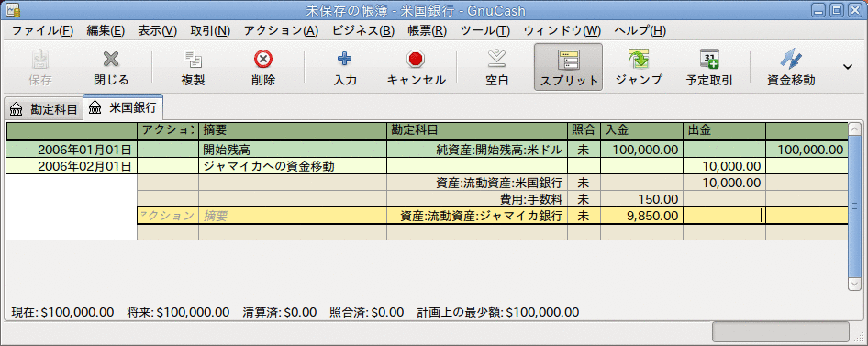
Task: Click the active 出金 field with cursor
Action: pyautogui.click(x=724, y=216)
